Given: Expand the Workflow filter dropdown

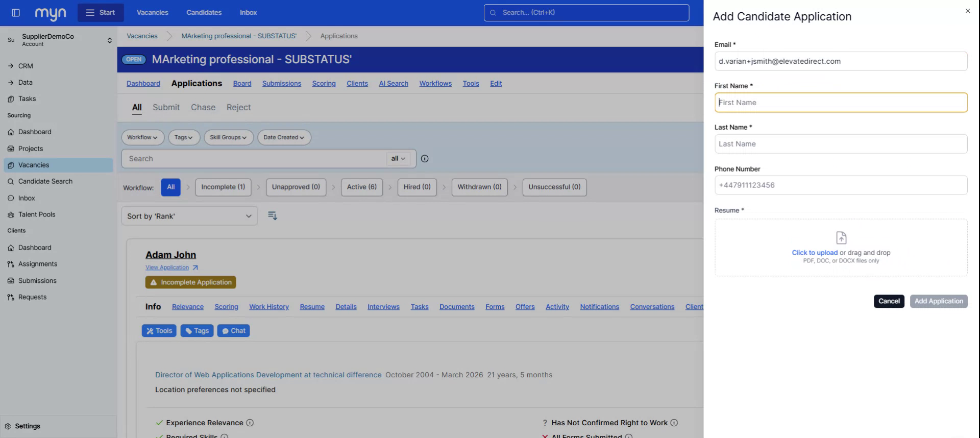Looking at the screenshot, I should click(x=142, y=137).
